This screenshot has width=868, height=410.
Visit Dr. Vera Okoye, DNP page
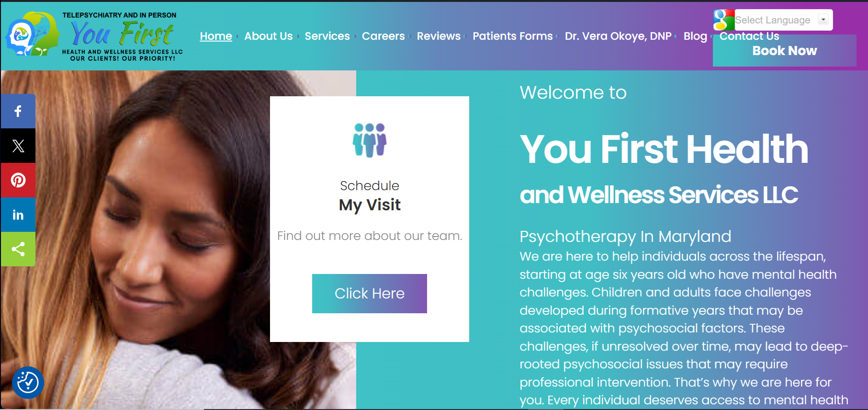click(x=618, y=36)
